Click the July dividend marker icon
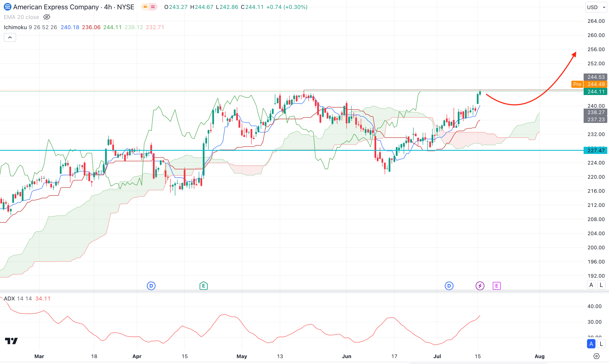Screen dimensions: 609x364 (449, 286)
